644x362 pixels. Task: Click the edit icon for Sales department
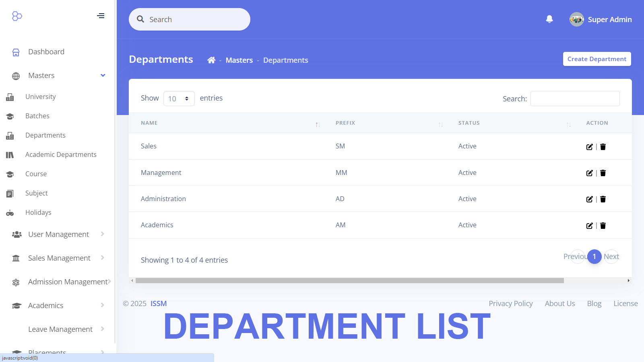(x=589, y=147)
